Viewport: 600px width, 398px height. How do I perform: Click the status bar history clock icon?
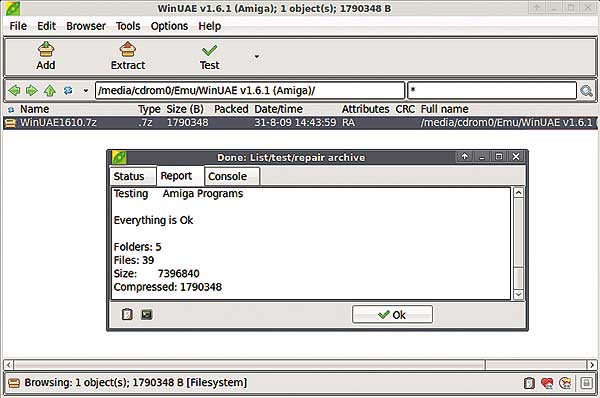click(x=566, y=383)
